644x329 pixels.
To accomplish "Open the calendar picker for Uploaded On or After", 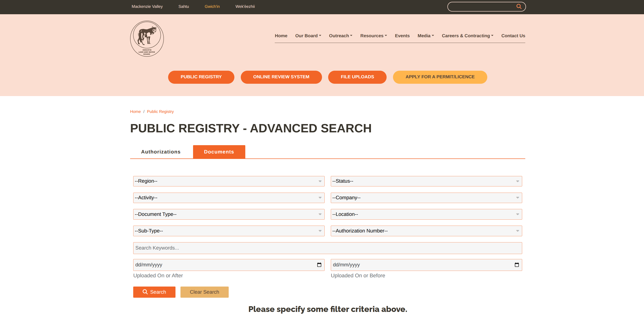I will (x=319, y=265).
